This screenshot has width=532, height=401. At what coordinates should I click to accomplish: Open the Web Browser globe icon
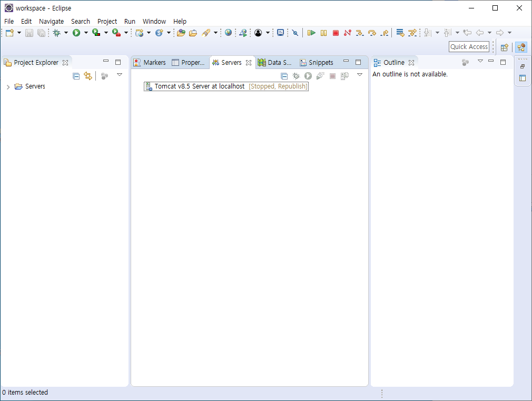229,33
